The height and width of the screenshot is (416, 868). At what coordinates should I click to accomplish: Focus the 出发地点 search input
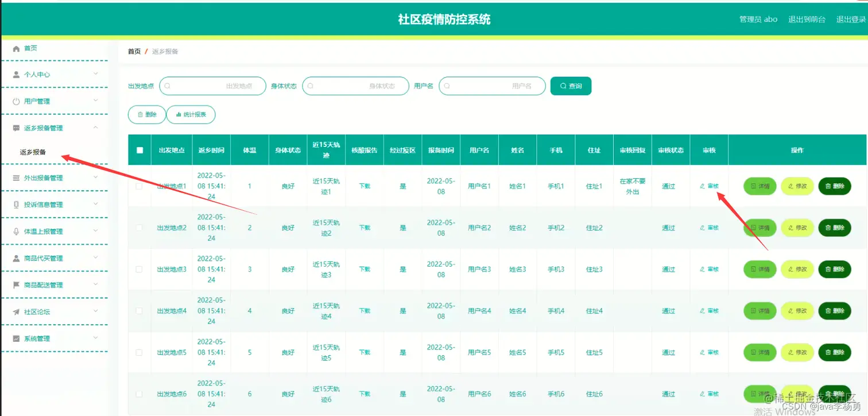pyautogui.click(x=212, y=86)
